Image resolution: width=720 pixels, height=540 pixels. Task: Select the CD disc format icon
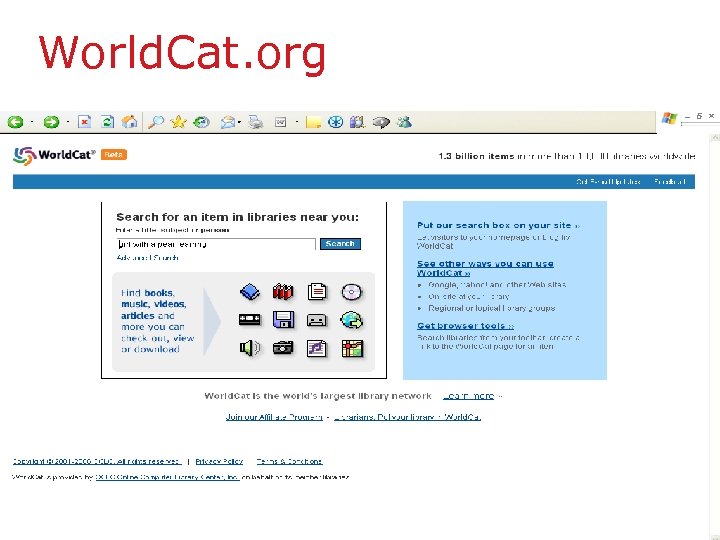coord(352,292)
